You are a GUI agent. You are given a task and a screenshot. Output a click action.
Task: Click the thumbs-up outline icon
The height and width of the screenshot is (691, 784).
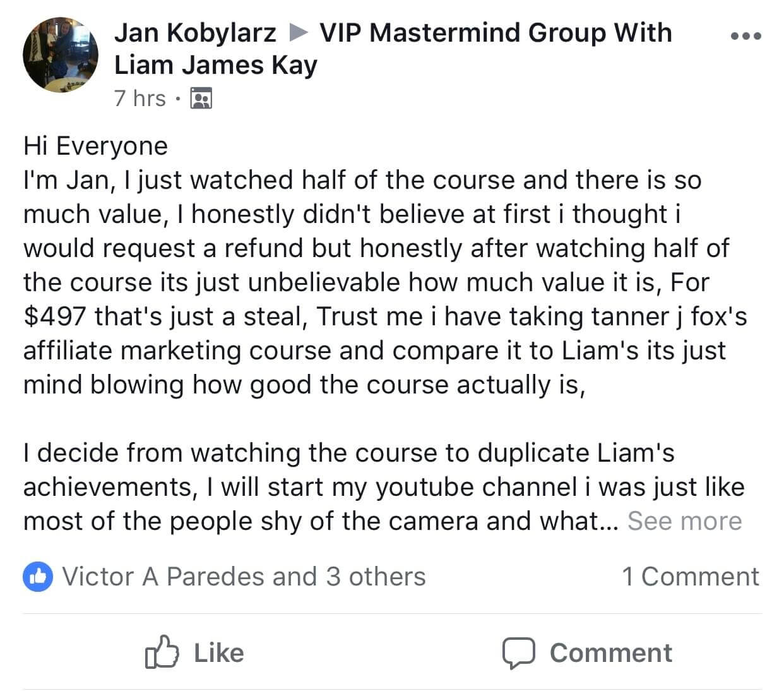point(160,652)
